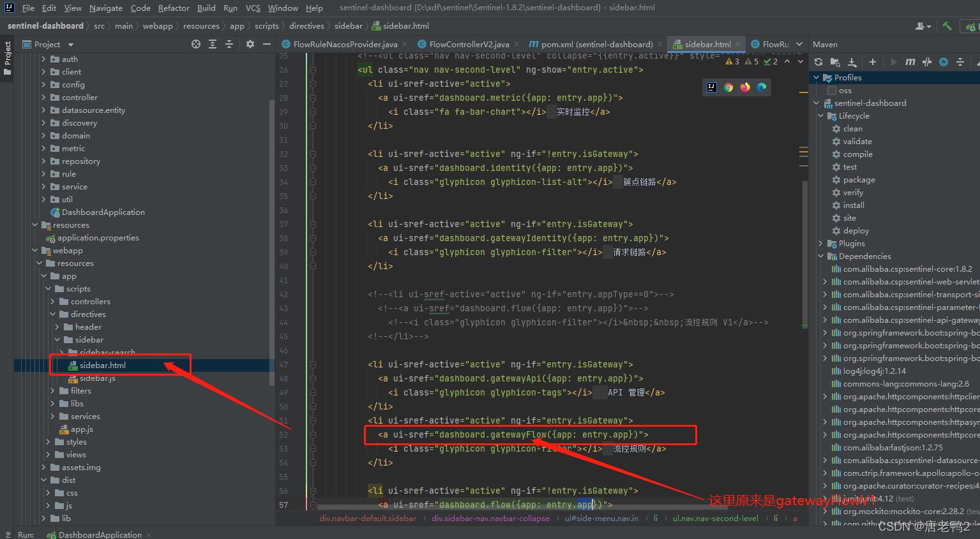This screenshot has height=539, width=980.
Task: Open Project panel settings gear
Action: 250,44
